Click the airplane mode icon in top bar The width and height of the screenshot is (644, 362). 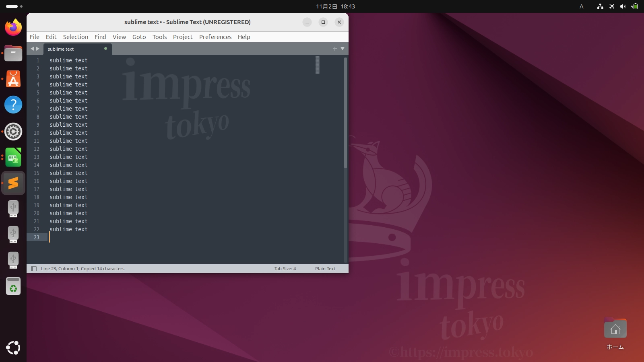click(x=612, y=6)
